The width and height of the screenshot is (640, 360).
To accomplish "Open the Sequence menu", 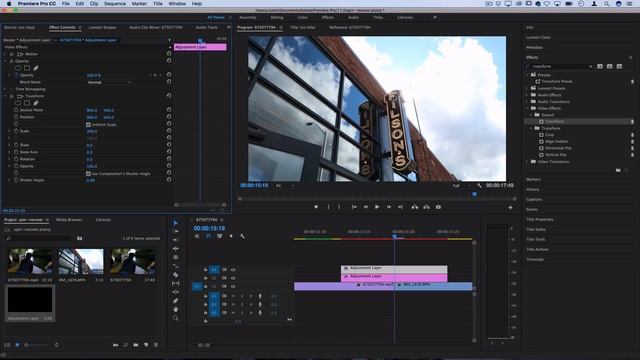I will pos(115,4).
